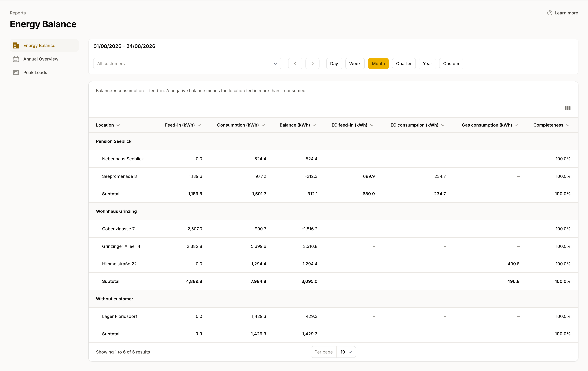Click the Cobenzlgasse 7 location
The height and width of the screenshot is (371, 588).
tap(118, 229)
